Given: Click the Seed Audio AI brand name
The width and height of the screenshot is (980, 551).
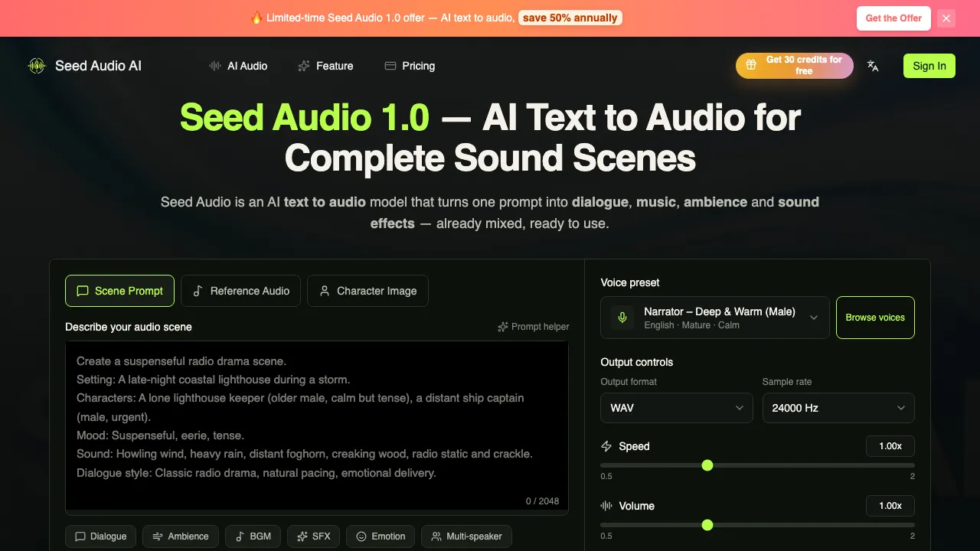Looking at the screenshot, I should pos(98,66).
